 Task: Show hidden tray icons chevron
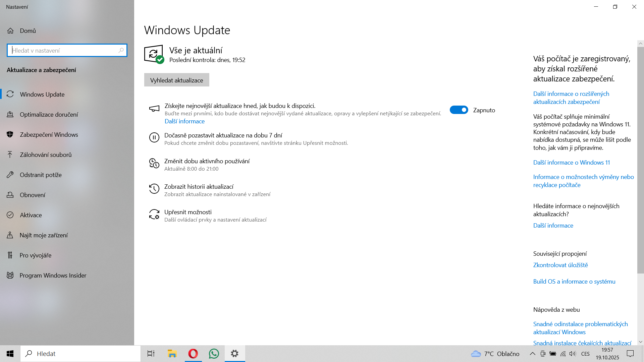coord(532,354)
